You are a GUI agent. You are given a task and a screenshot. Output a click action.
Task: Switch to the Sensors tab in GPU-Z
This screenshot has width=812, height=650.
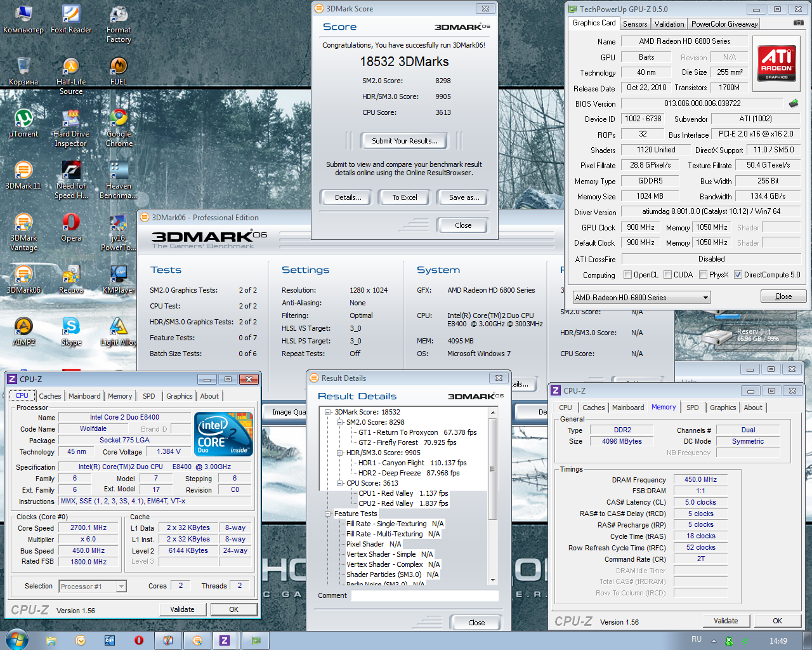(635, 24)
